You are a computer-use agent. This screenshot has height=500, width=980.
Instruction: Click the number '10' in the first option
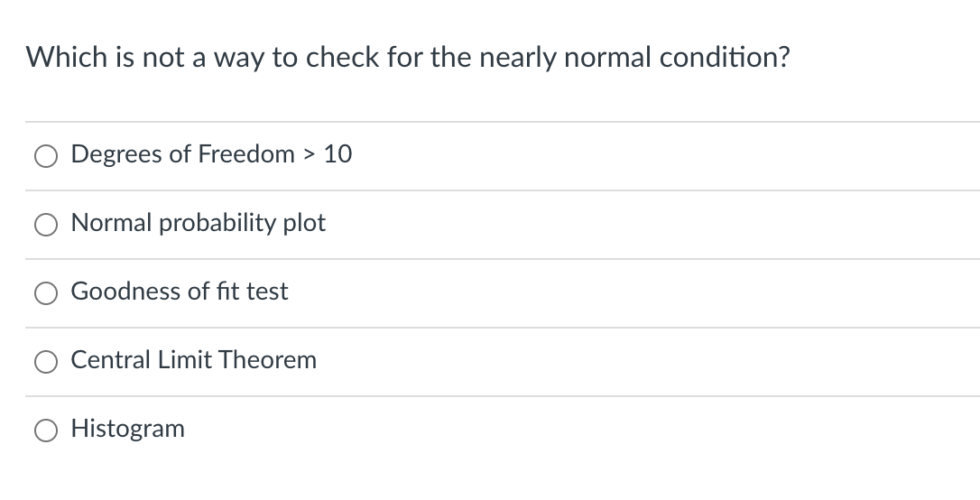coord(337,154)
